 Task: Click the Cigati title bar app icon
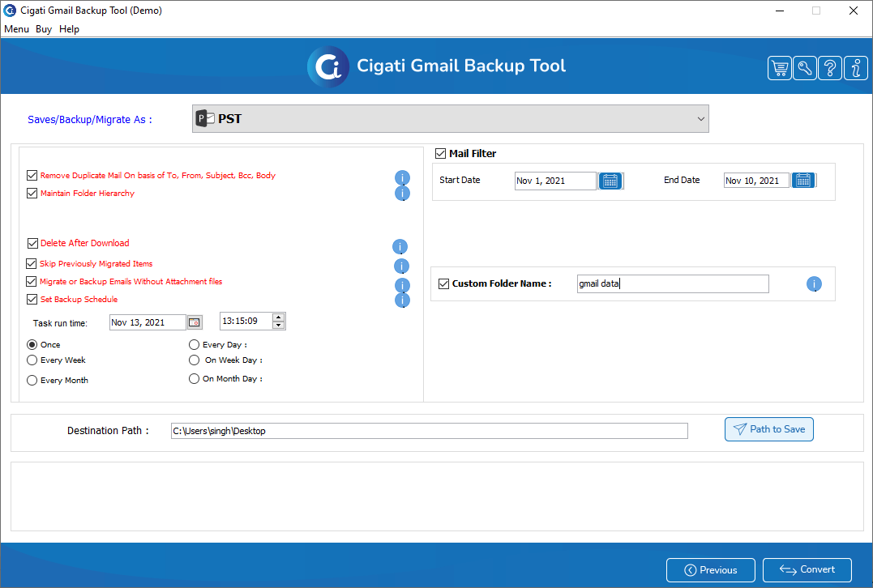click(x=10, y=10)
